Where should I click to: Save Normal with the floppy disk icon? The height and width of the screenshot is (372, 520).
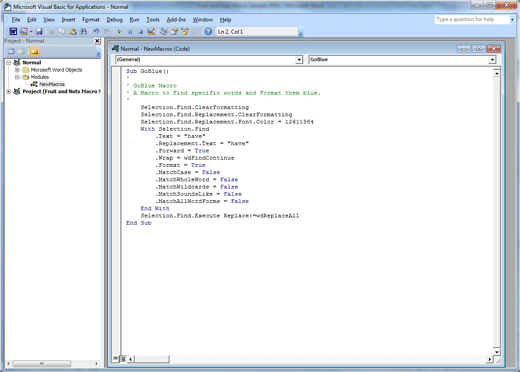tap(39, 32)
